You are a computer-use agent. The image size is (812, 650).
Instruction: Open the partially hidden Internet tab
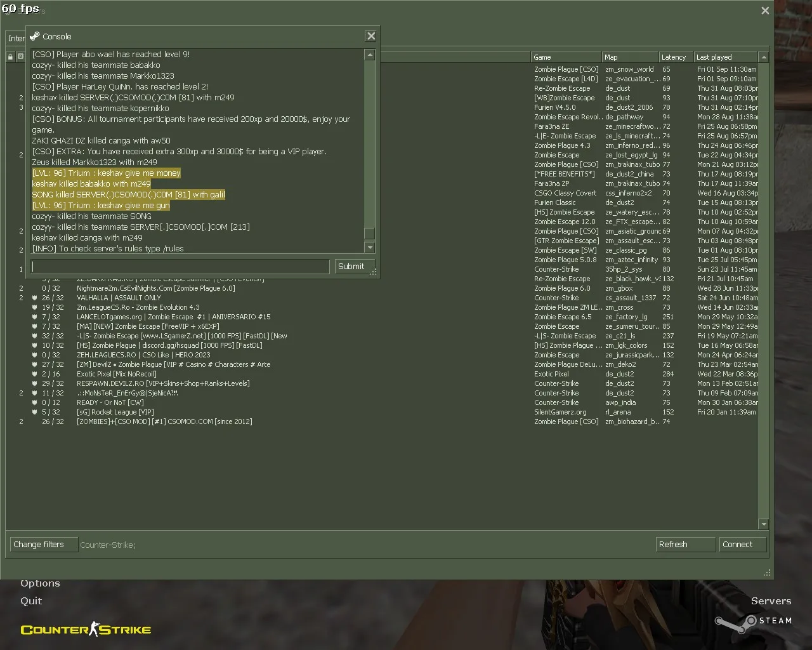click(16, 38)
